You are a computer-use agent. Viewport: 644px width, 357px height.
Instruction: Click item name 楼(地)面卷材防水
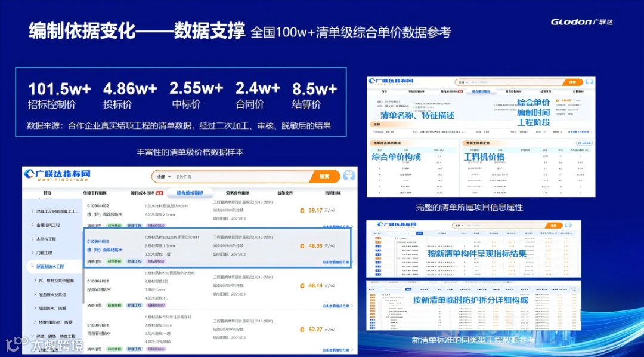click(x=105, y=250)
